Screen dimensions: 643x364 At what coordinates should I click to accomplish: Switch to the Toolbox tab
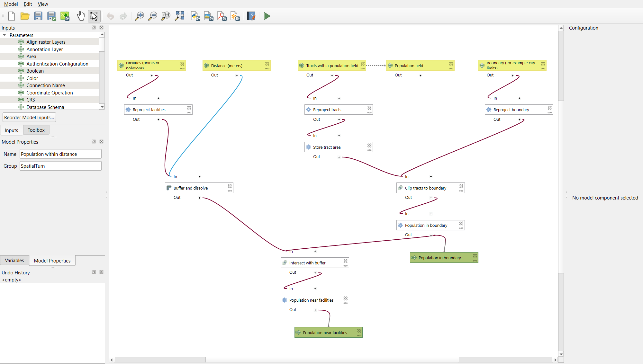point(36,130)
